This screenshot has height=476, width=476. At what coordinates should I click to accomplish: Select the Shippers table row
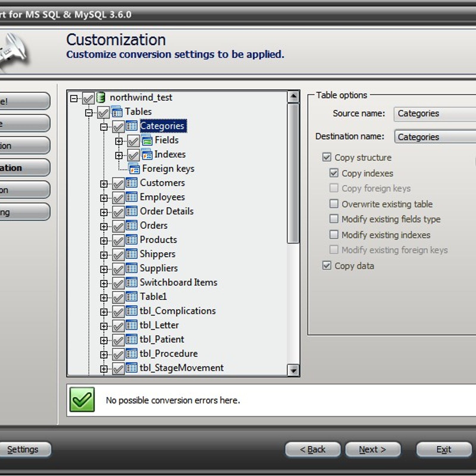pos(158,254)
